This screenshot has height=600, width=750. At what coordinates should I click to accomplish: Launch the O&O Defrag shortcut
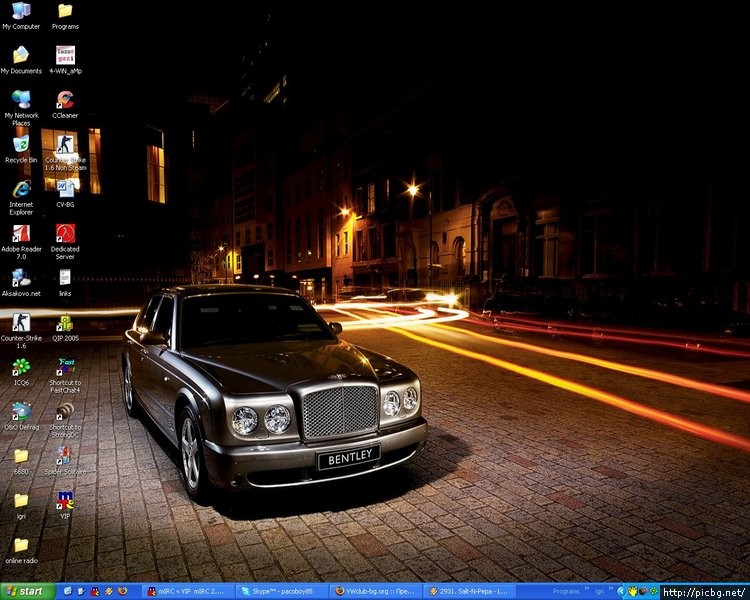click(21, 416)
